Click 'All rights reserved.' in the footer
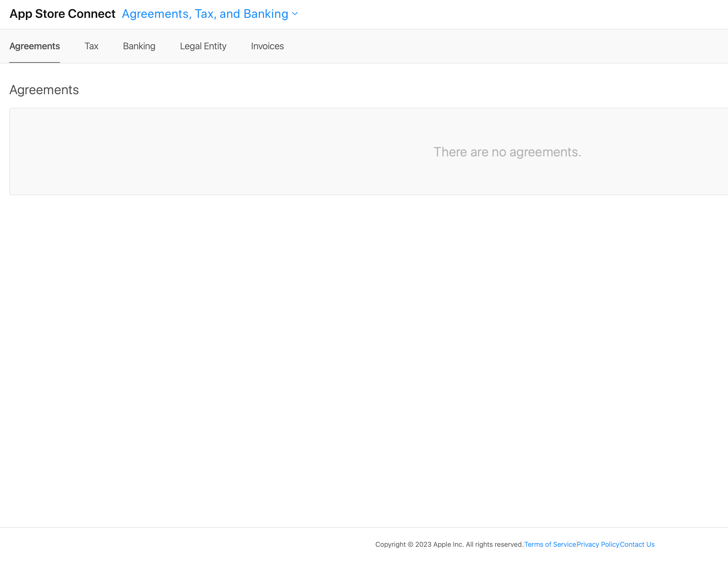This screenshot has height=580, width=728. click(x=494, y=544)
